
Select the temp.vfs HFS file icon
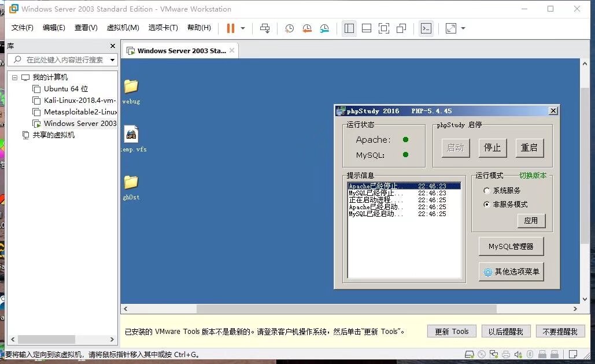pos(134,139)
